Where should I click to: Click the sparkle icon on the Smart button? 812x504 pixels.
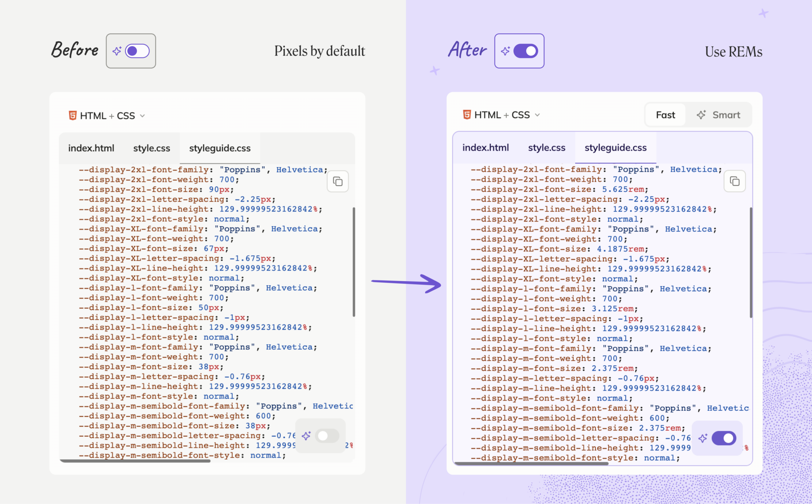[701, 115]
